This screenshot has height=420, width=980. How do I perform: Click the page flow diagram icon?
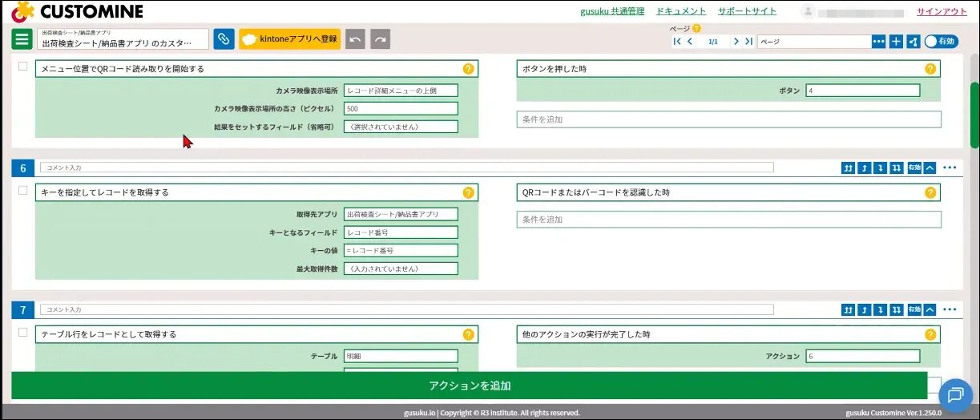pos(913,42)
